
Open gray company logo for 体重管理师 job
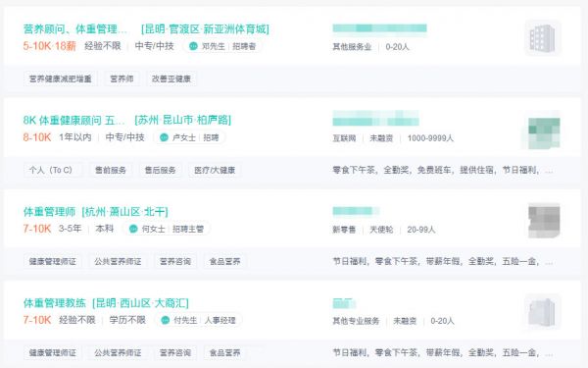pos(544,221)
